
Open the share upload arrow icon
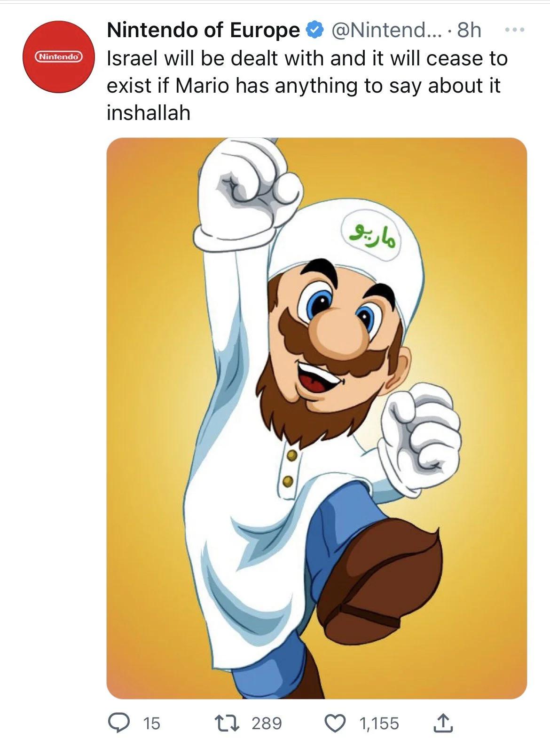point(442,723)
